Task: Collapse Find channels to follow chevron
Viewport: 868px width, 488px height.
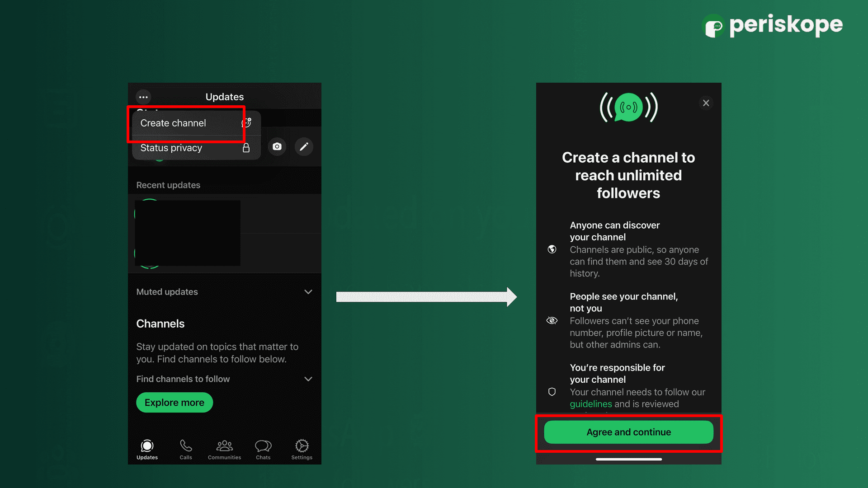Action: coord(308,379)
